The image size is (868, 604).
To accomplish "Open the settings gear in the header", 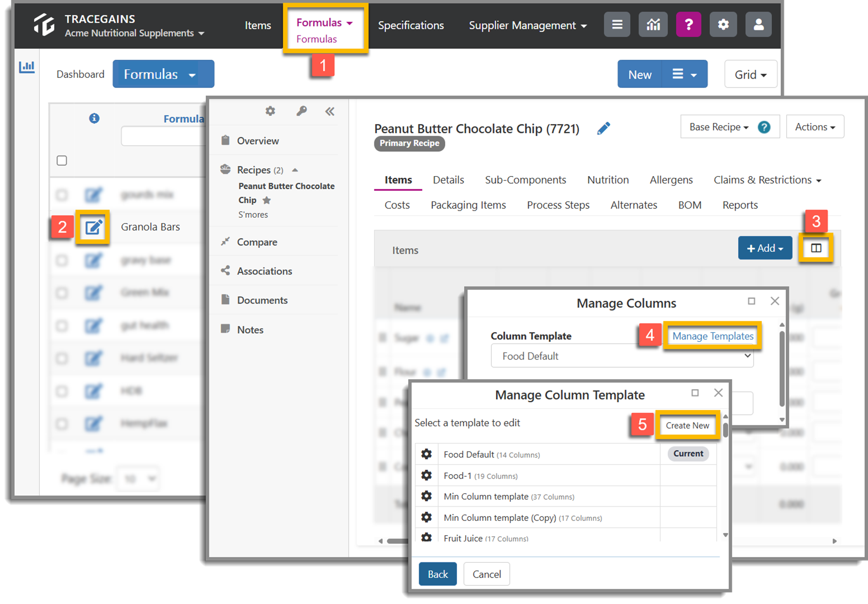I will (x=723, y=24).
